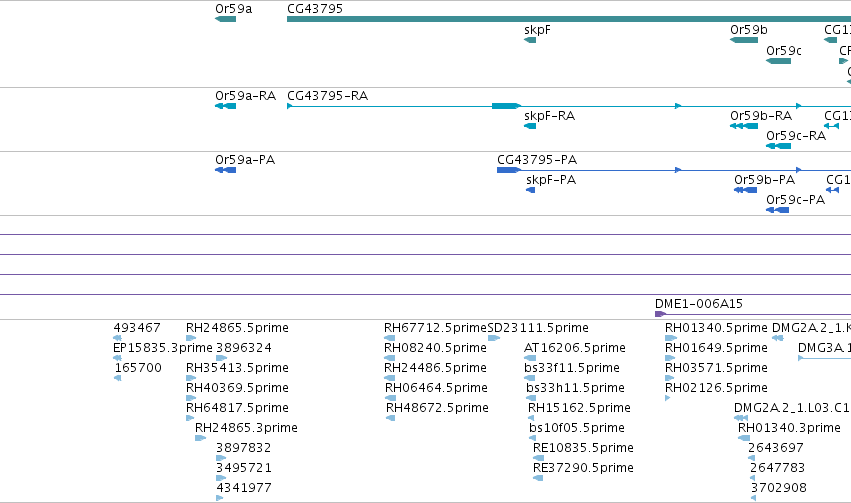
Task: Select the AT16206.5prime EST label
Action: tap(575, 348)
